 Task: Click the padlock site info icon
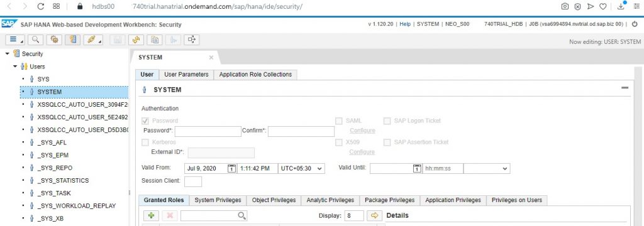[x=80, y=6]
